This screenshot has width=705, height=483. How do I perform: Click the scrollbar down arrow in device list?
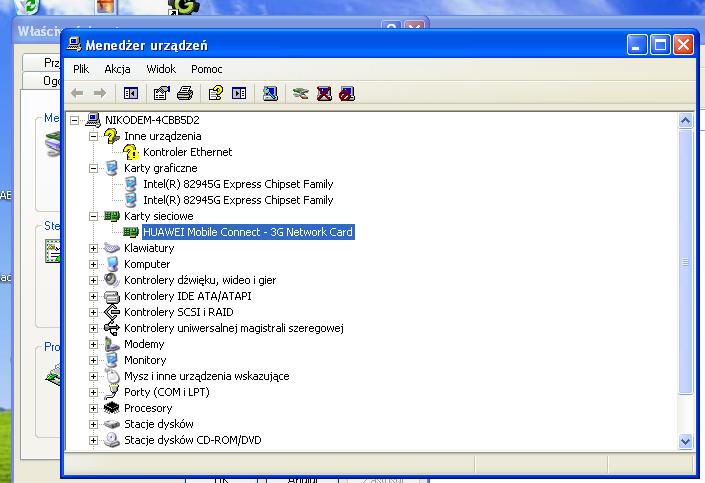[685, 440]
